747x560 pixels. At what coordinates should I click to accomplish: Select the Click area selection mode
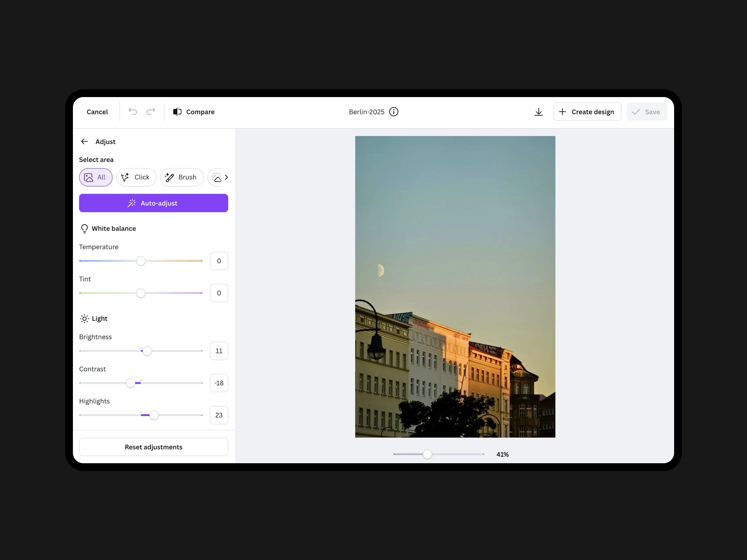click(x=136, y=177)
